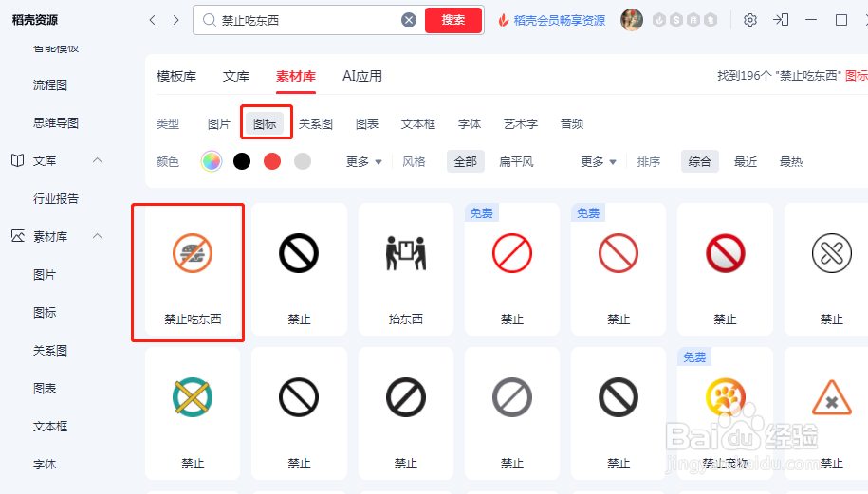868x494 pixels.
Task: Sort results by 最近
Action: [745, 161]
